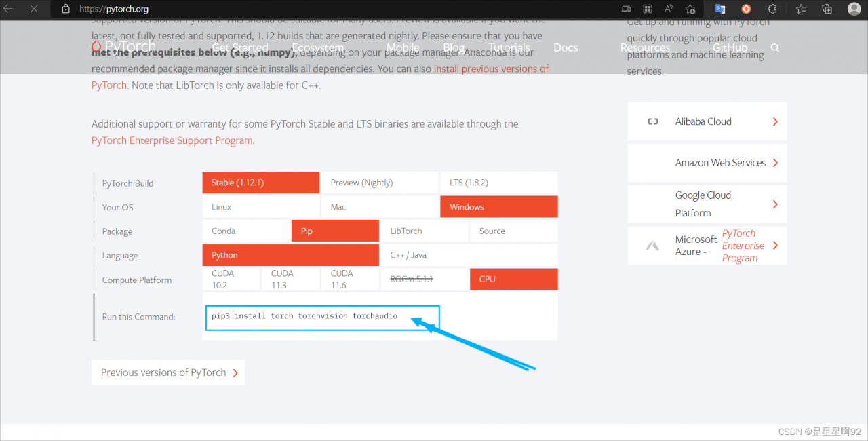Open the send to devices icon

[626, 9]
